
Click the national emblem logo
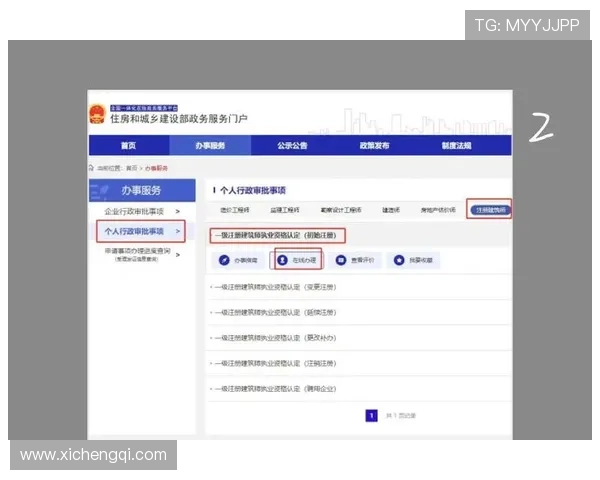97,114
